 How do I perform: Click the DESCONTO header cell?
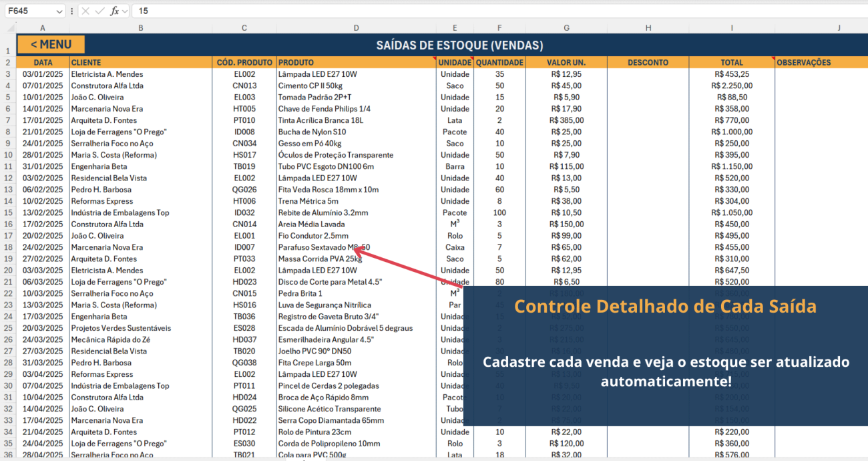[x=648, y=63]
